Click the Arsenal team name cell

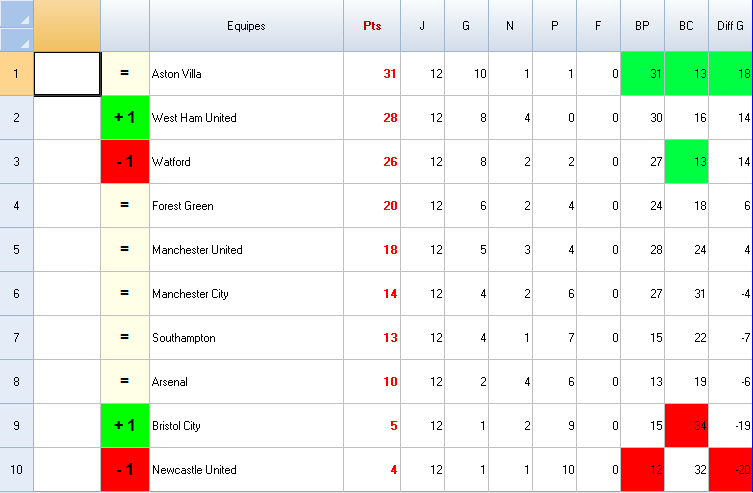click(246, 382)
